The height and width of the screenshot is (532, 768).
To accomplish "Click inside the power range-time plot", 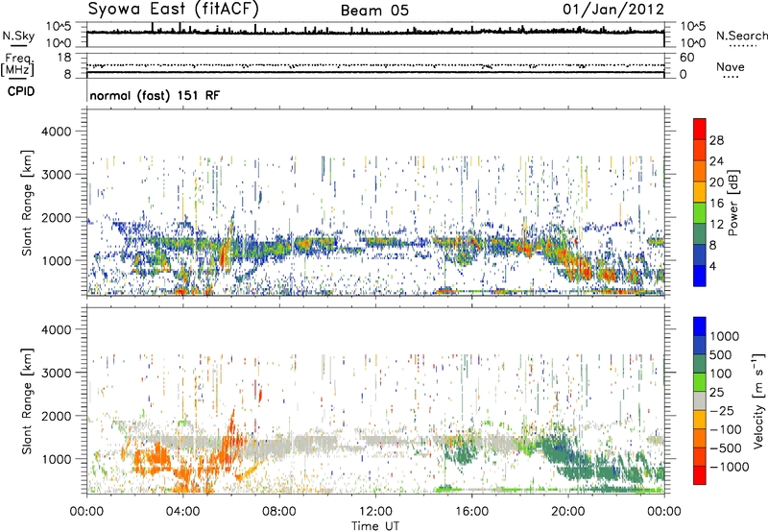I will (375, 203).
